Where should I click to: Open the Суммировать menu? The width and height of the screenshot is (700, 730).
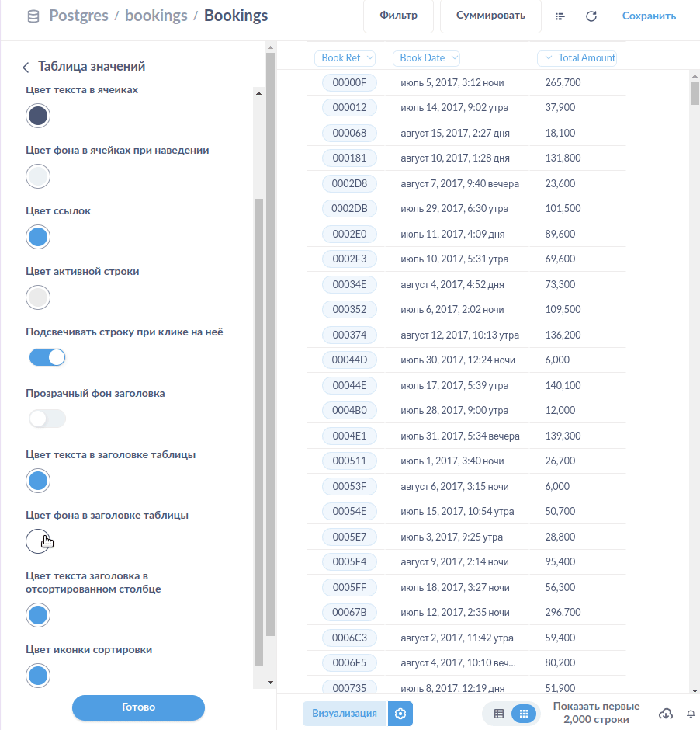point(490,16)
